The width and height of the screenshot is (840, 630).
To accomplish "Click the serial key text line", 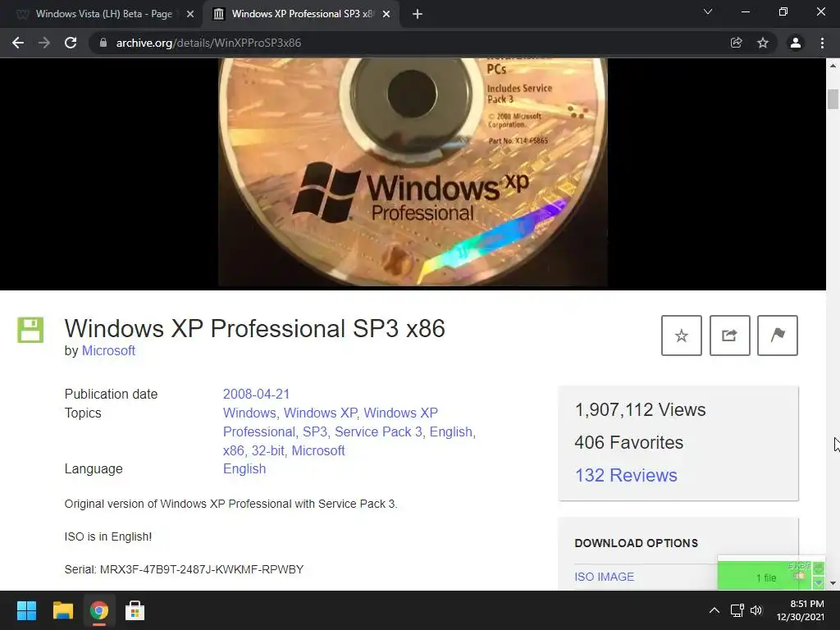I will tap(184, 569).
